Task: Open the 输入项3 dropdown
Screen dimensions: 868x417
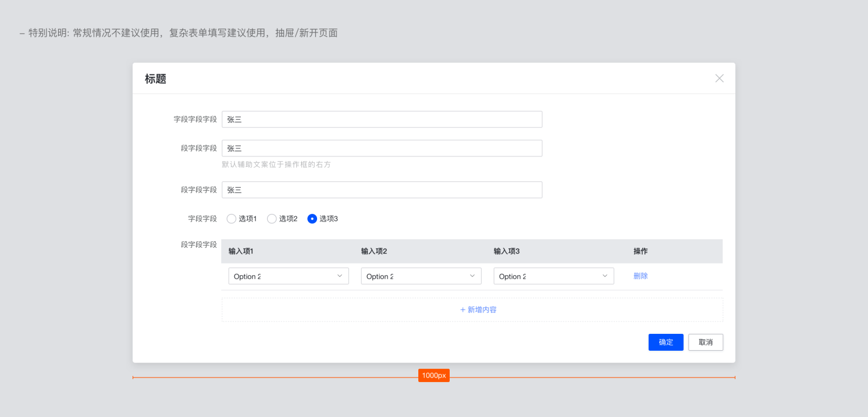Action: pos(554,276)
